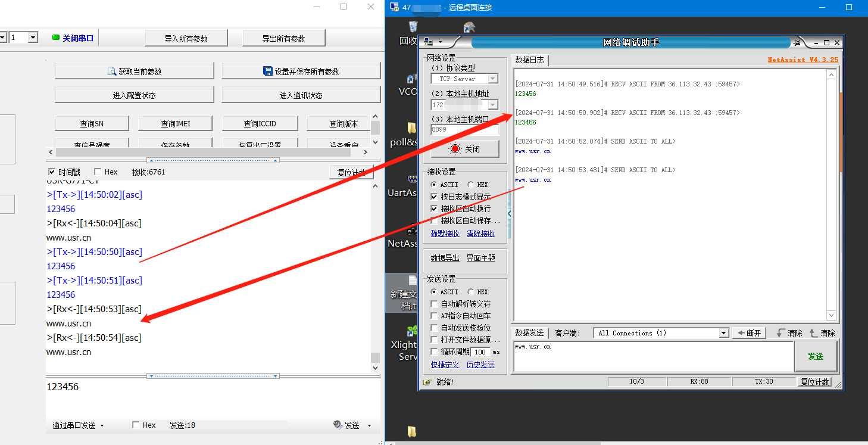Open the 界面主题 link

(x=480, y=258)
